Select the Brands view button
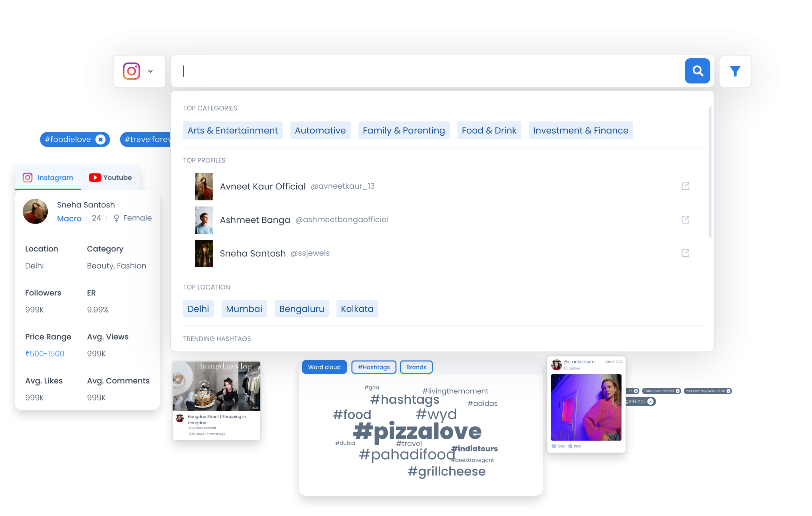The width and height of the screenshot is (812, 516). tap(416, 367)
